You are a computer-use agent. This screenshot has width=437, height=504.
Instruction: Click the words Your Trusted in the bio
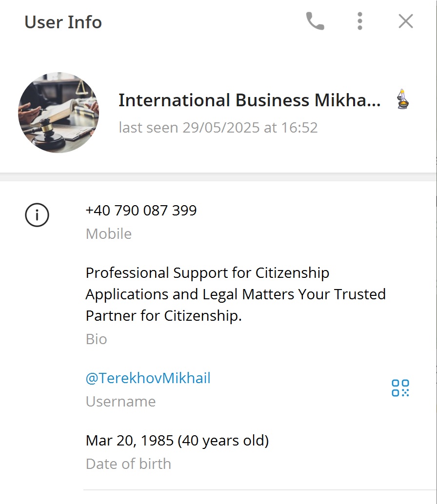pos(340,294)
